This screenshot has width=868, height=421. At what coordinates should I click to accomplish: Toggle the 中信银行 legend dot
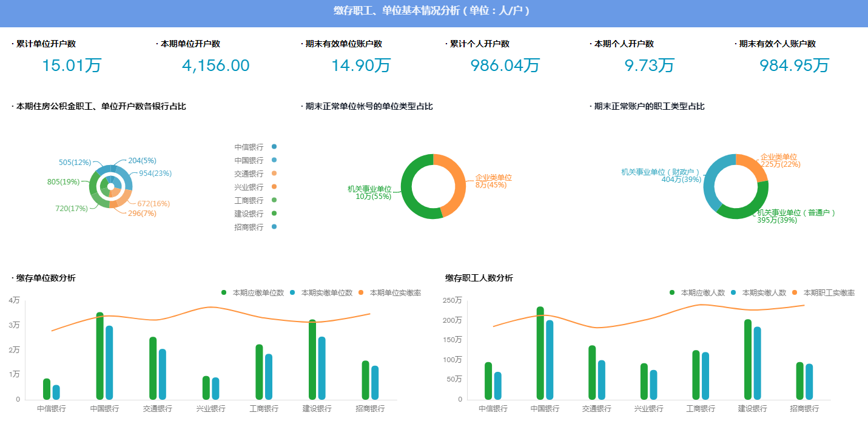click(274, 147)
